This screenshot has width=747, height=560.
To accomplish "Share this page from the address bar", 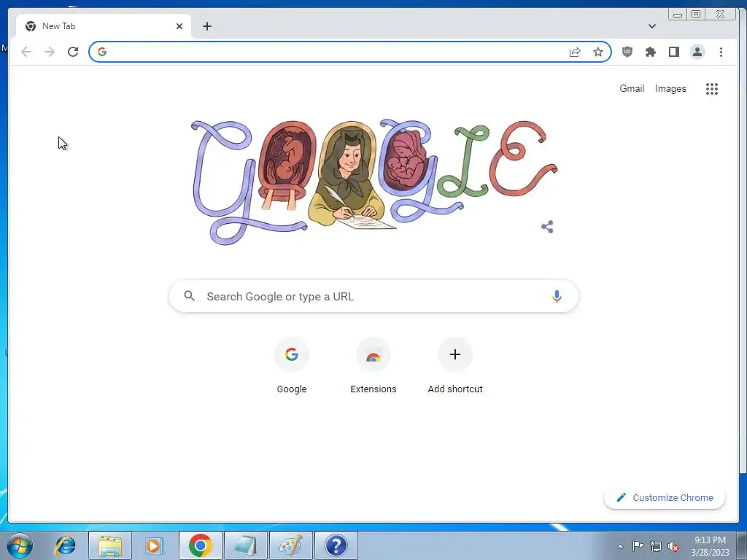I will pyautogui.click(x=575, y=52).
